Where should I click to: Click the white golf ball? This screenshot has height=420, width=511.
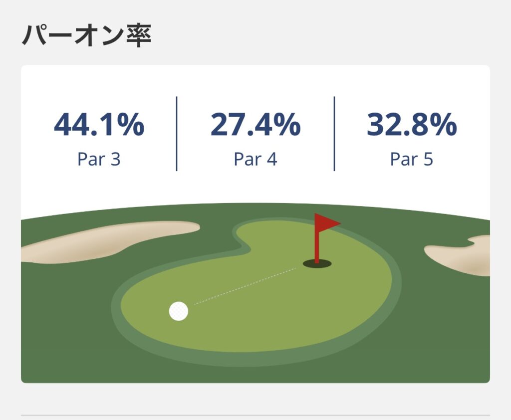(x=179, y=311)
